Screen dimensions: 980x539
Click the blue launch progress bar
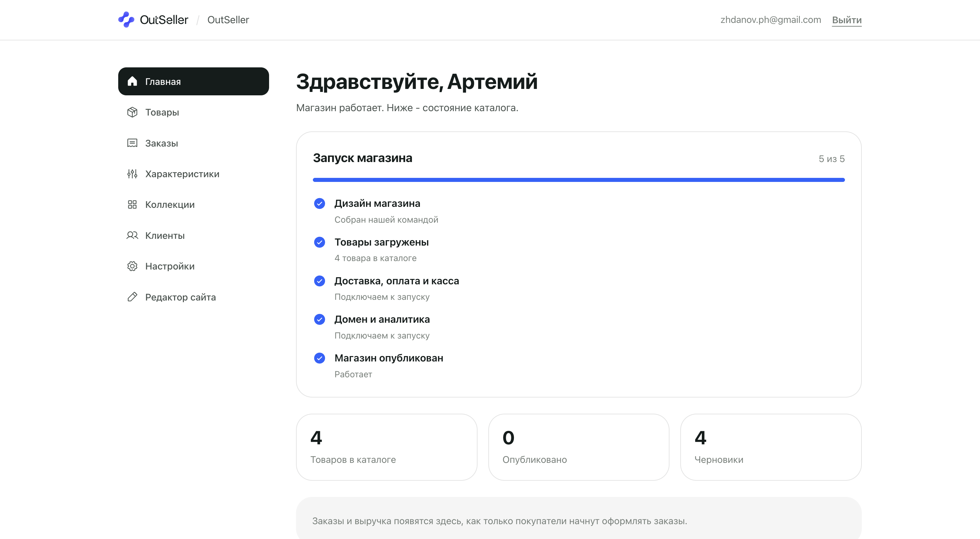(579, 180)
